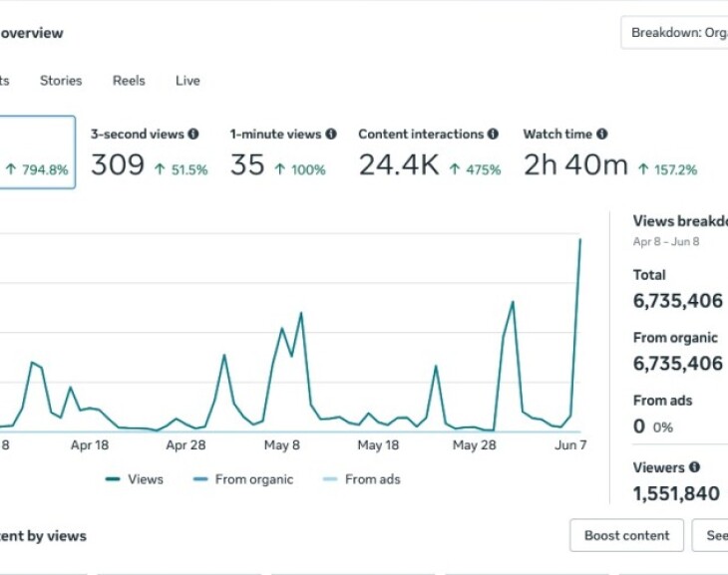Select the Watch time metric card
Viewport: 728px width, 575px height.
pyautogui.click(x=610, y=152)
